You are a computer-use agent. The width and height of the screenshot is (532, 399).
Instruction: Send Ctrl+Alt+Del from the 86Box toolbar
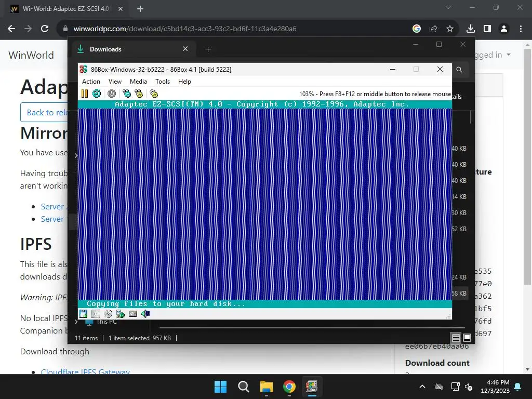coord(127,94)
